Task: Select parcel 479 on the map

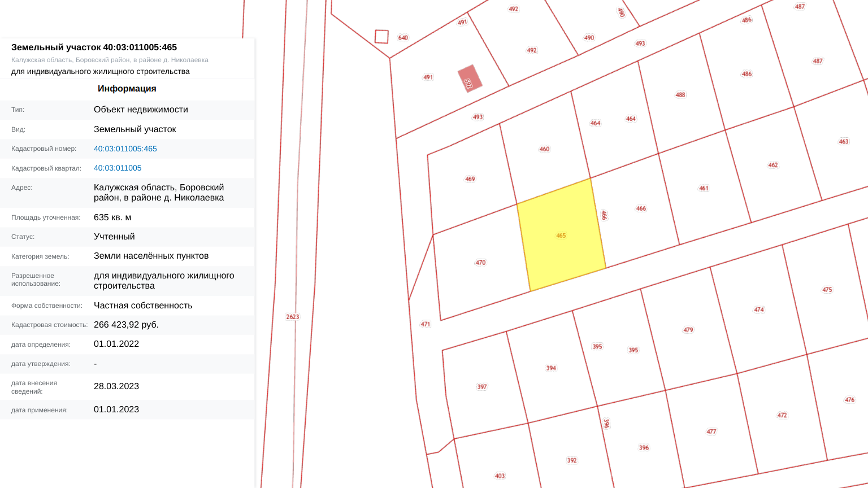Action: (688, 330)
